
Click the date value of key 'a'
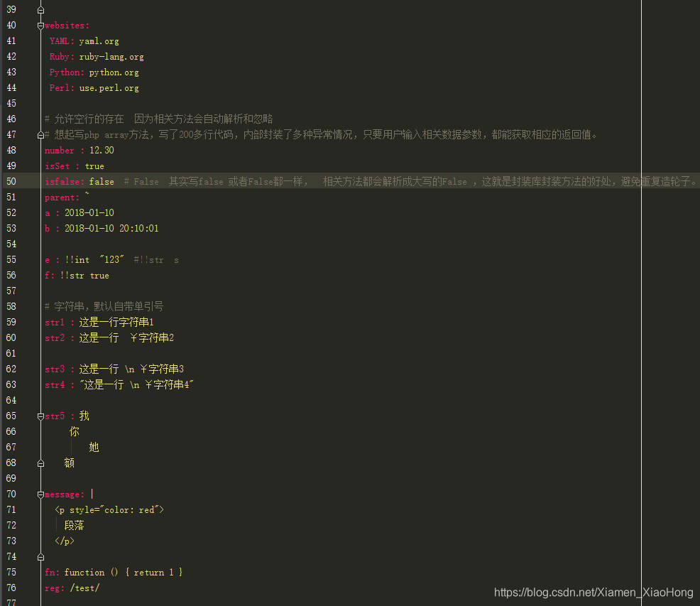click(x=89, y=212)
